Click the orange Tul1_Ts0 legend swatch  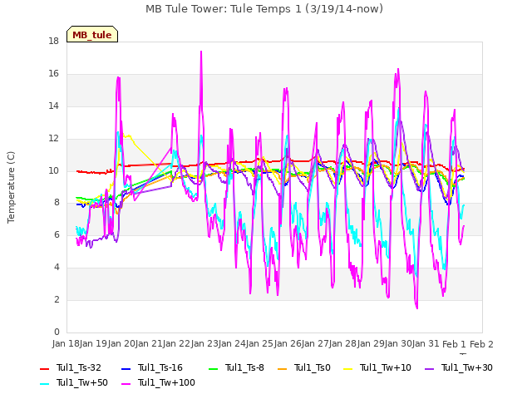coord(282,368)
